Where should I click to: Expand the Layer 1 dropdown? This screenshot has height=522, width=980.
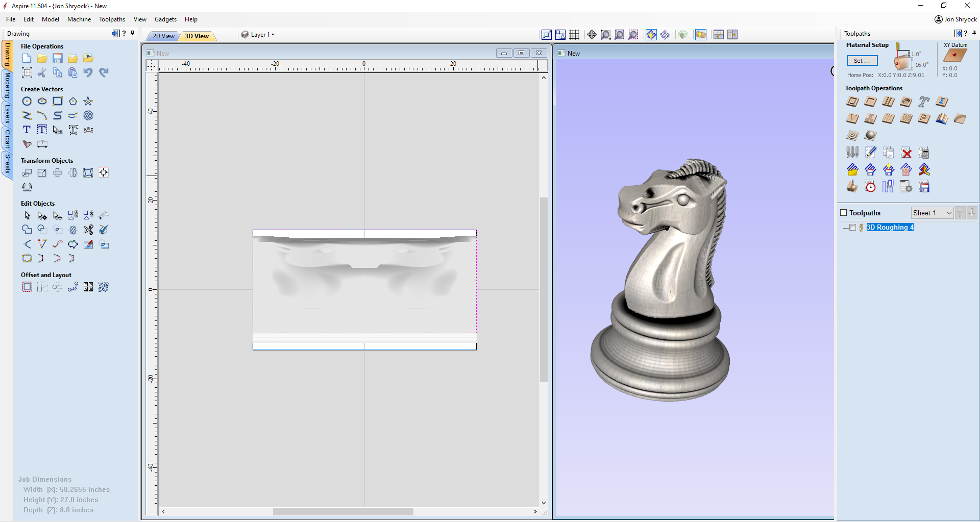point(262,35)
